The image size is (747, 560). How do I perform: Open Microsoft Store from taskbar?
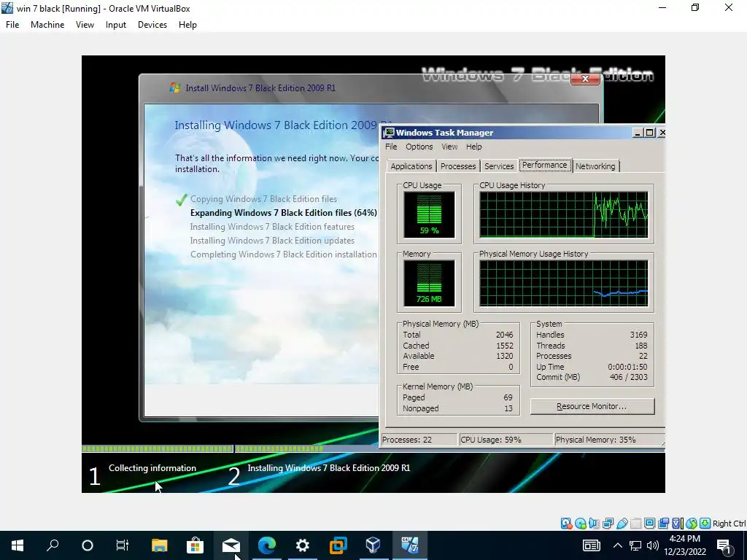(195, 545)
